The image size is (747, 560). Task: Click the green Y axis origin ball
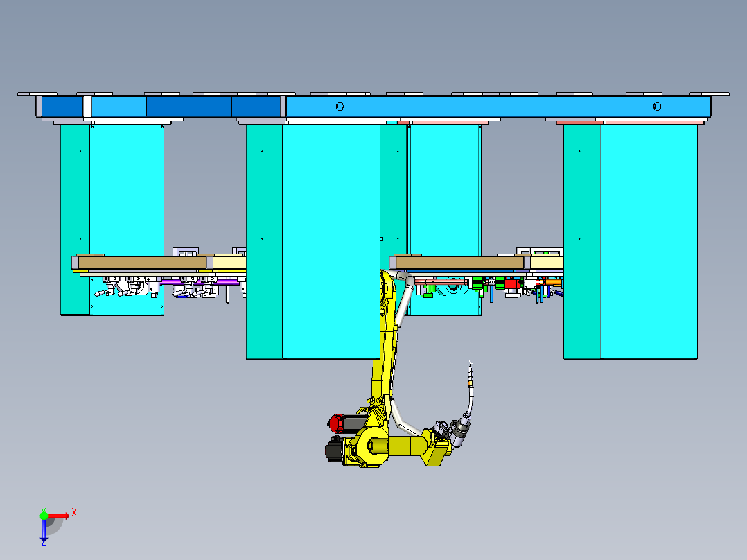(44, 516)
